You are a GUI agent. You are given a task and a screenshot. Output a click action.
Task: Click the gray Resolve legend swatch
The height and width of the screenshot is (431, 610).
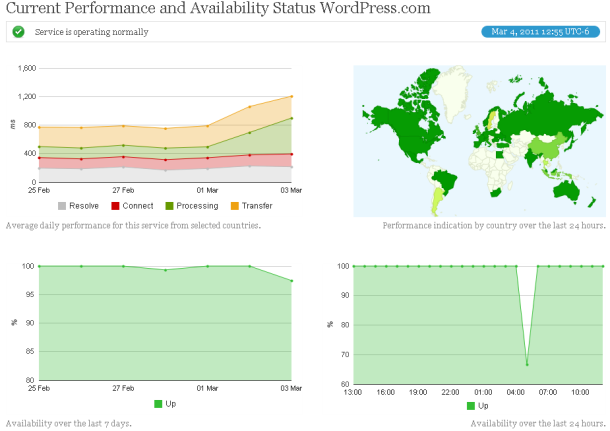pos(62,206)
